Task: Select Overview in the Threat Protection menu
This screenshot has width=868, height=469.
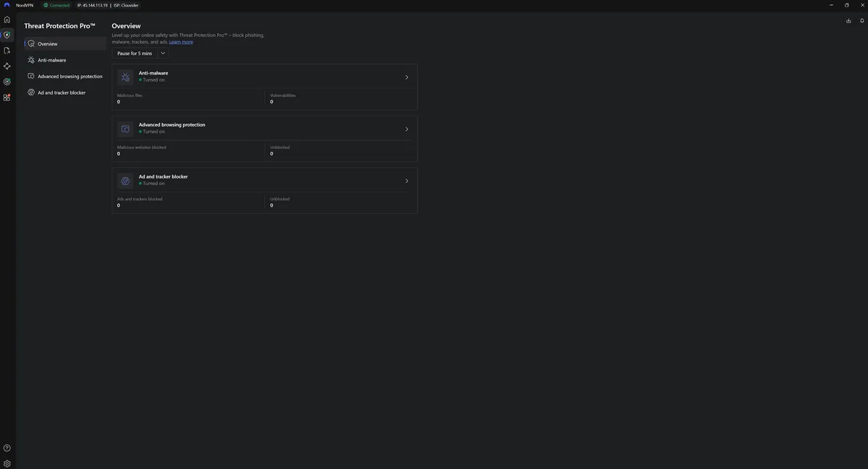Action: (x=65, y=44)
